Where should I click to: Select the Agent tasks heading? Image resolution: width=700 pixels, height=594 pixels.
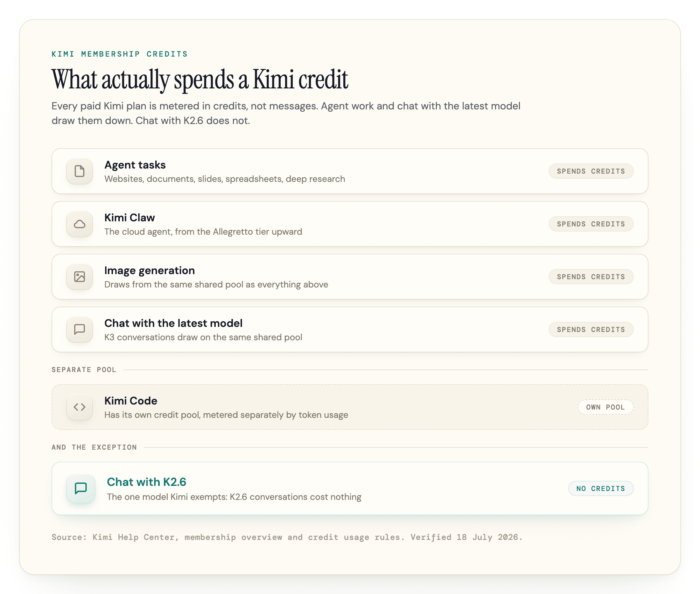[135, 165]
